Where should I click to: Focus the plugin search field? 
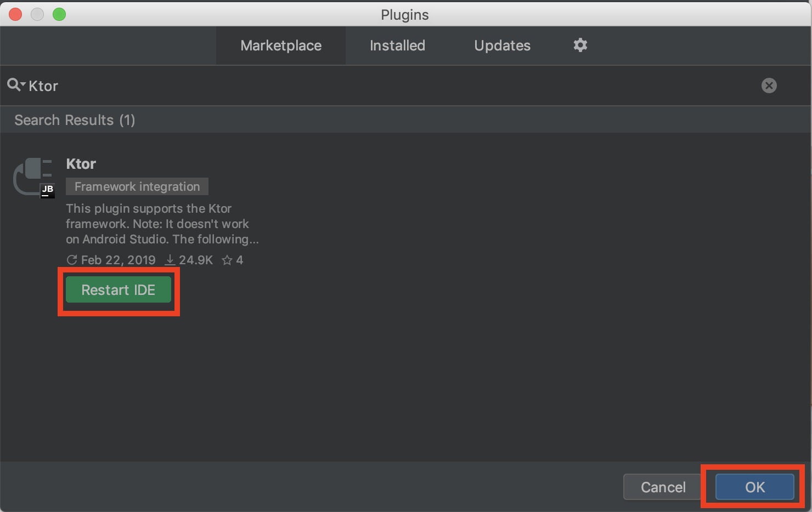(x=384, y=86)
